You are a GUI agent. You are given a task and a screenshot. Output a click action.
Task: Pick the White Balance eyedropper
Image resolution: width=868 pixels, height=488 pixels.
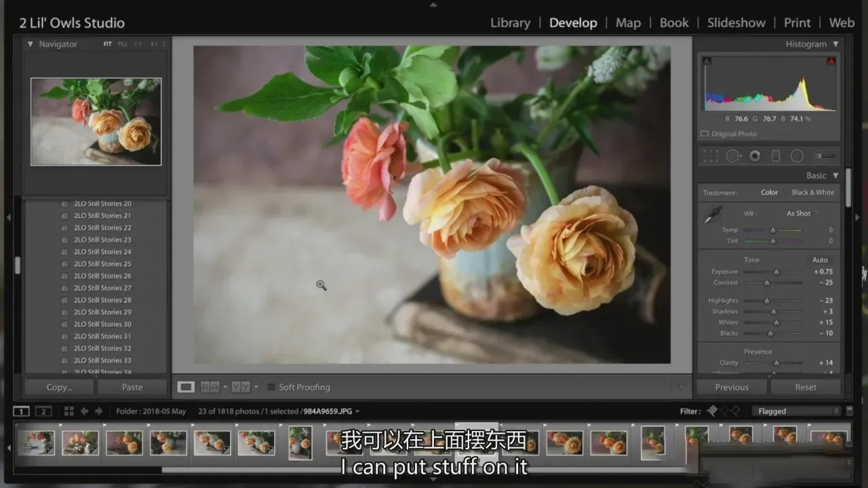[712, 216]
